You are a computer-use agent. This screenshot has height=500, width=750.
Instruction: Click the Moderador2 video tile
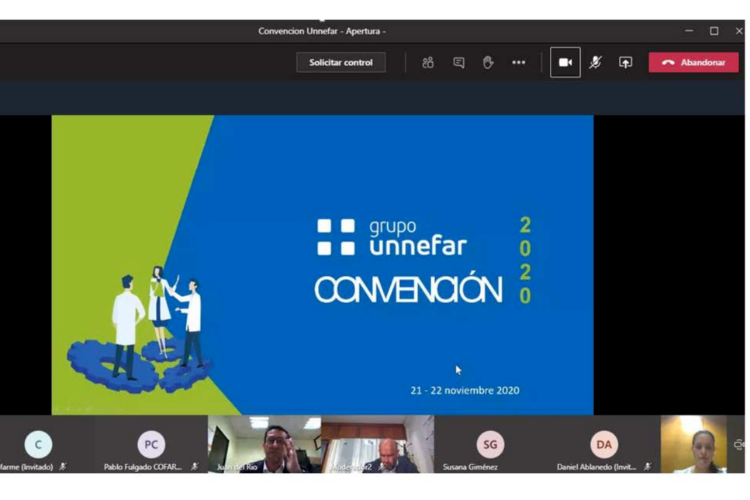(377, 444)
